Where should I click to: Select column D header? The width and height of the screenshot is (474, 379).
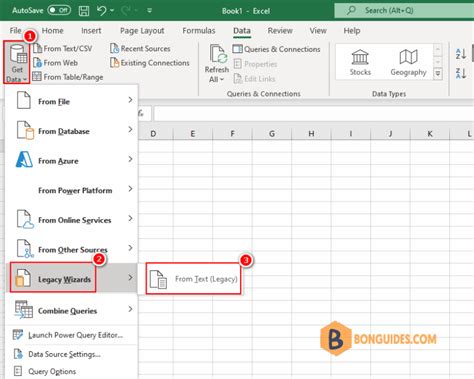point(153,134)
